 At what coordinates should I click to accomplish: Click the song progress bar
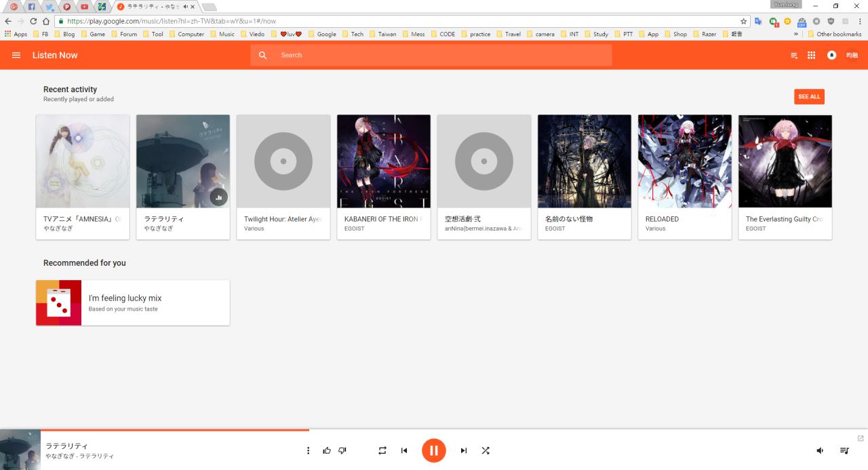tap(434, 430)
